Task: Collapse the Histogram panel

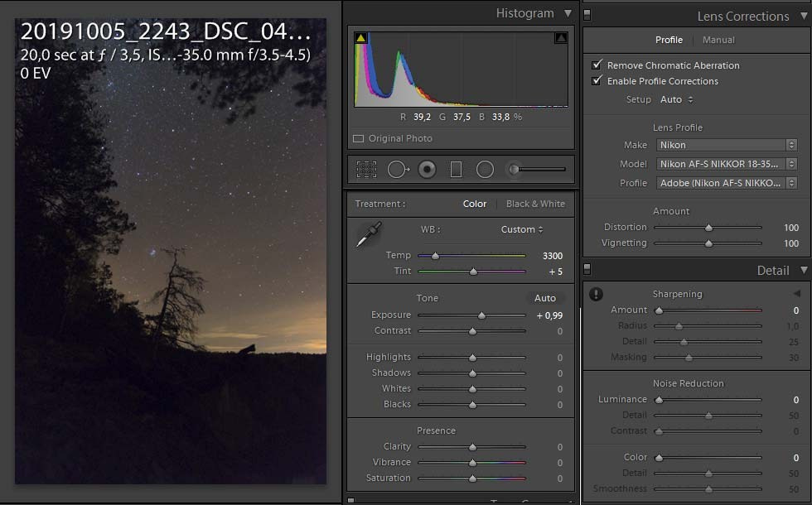Action: coord(567,13)
